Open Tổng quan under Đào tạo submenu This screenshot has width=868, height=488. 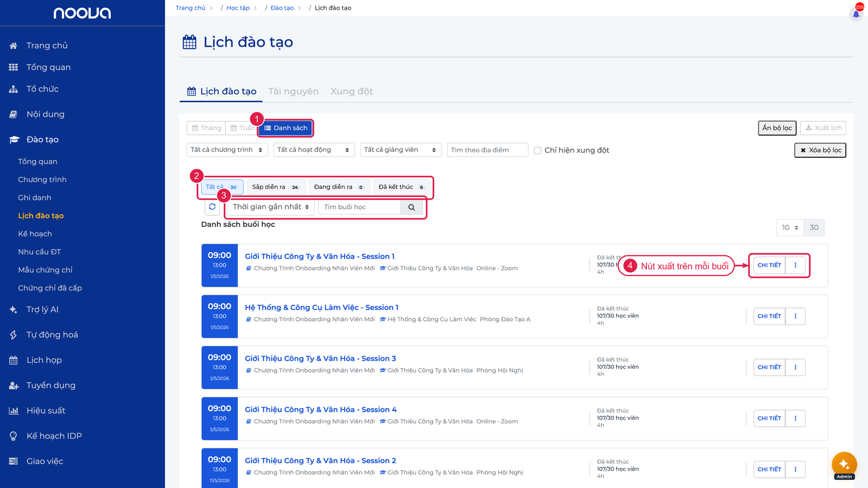click(x=37, y=162)
